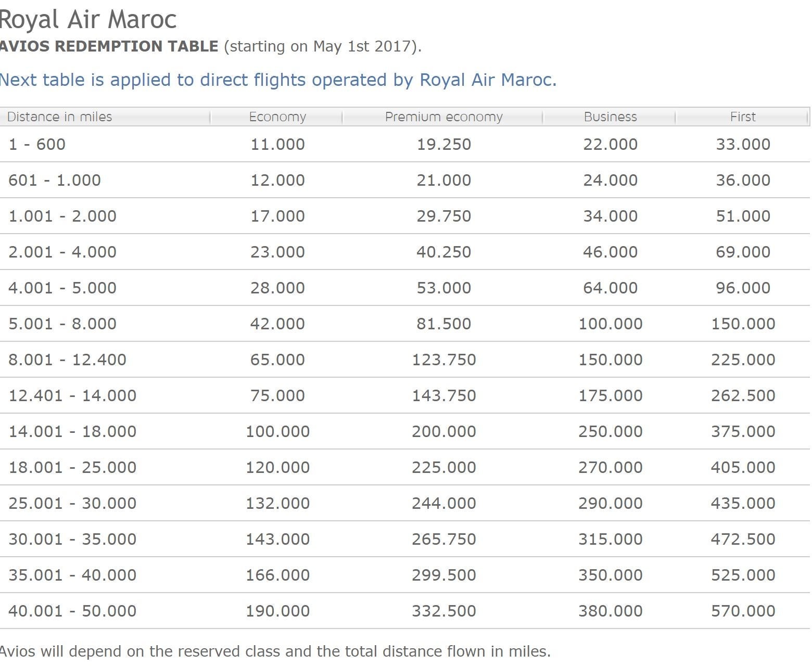The width and height of the screenshot is (812, 667).
Task: Click the Distance in miles column header
Action: (60, 117)
